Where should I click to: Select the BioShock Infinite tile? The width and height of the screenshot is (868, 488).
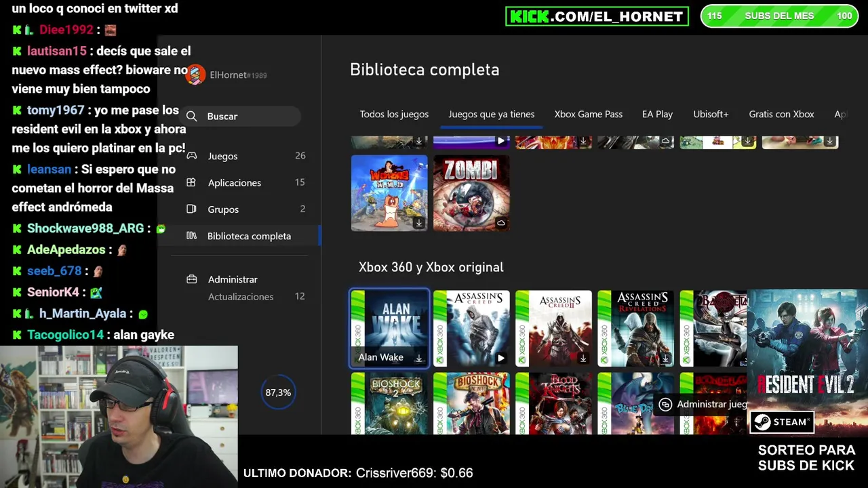click(471, 403)
